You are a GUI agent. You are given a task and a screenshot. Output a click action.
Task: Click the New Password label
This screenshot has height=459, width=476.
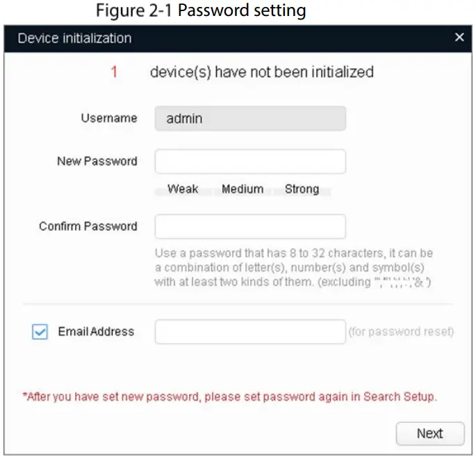pyautogui.click(x=97, y=161)
